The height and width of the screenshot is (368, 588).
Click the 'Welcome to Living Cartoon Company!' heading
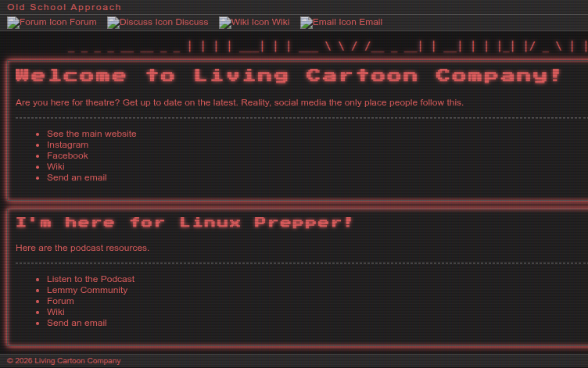(x=289, y=76)
